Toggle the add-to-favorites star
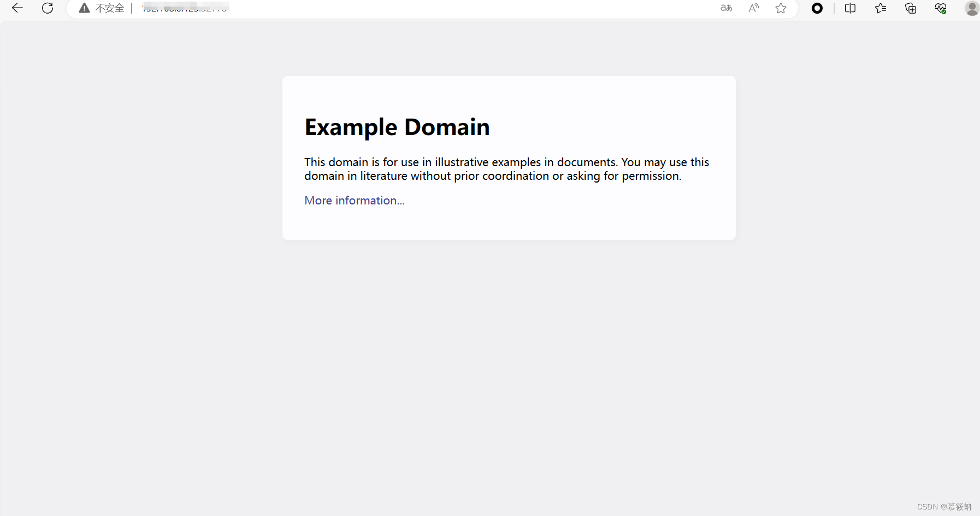 tap(781, 8)
